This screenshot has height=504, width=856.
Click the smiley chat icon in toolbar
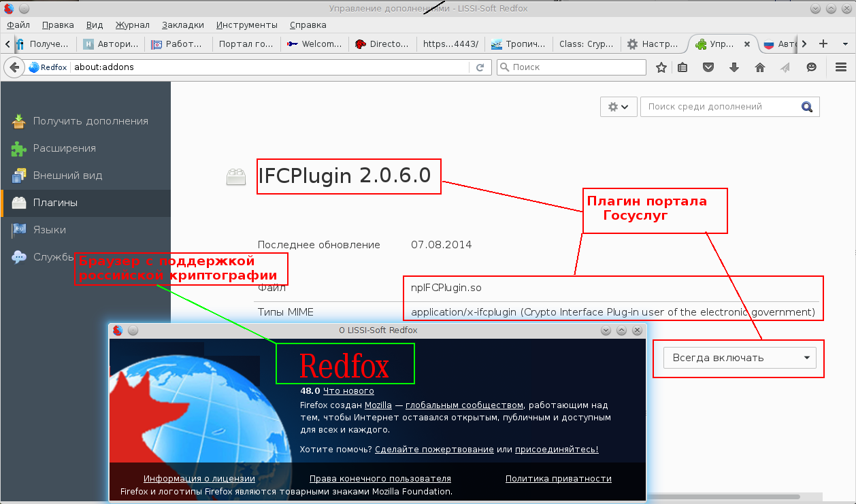811,67
